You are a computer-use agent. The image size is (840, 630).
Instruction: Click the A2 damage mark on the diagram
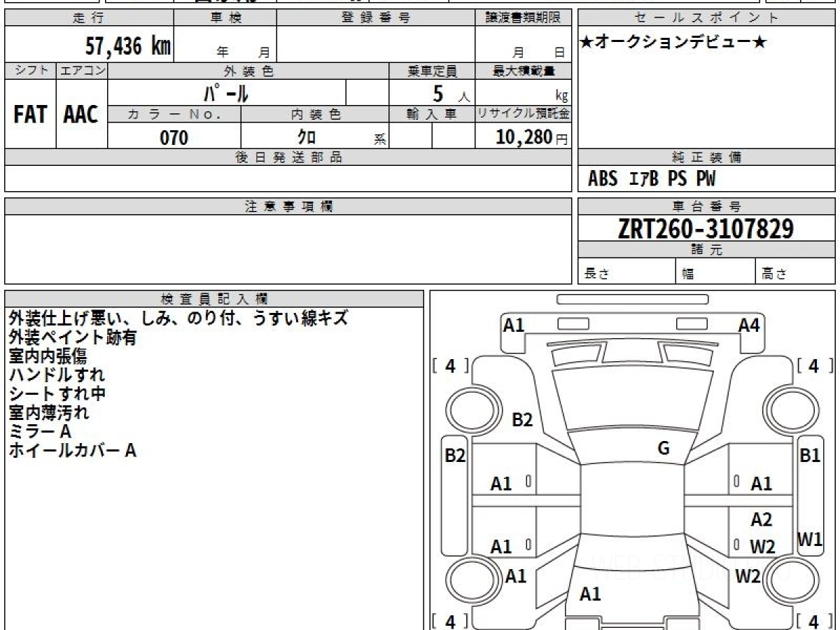click(762, 519)
